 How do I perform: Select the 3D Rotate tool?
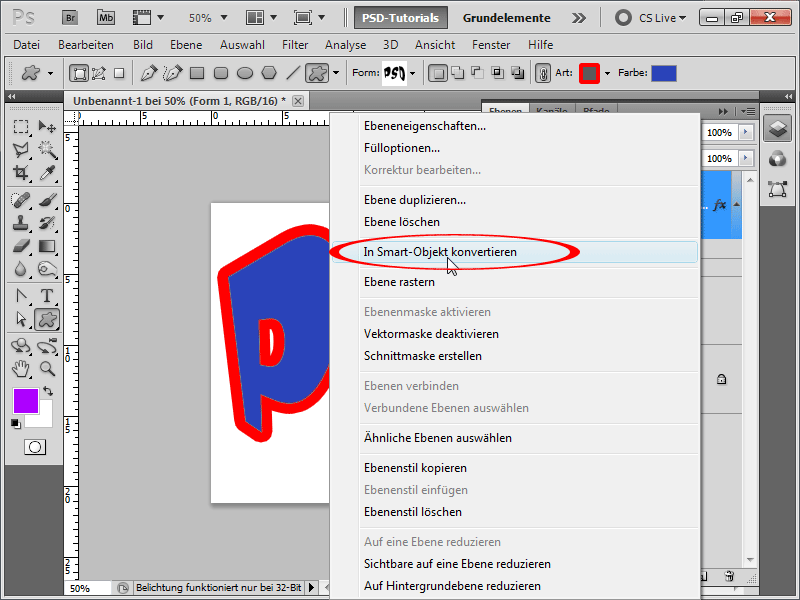[21, 346]
